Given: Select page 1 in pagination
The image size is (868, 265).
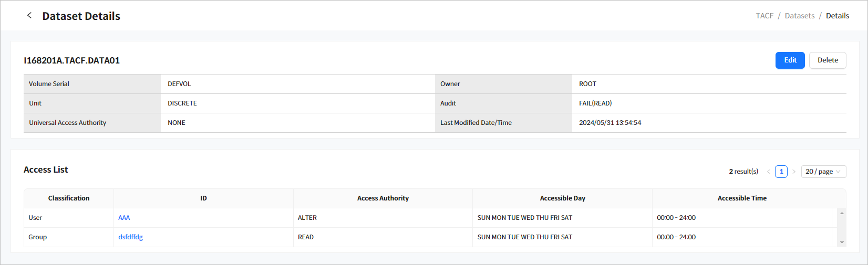Looking at the screenshot, I should click(x=781, y=172).
